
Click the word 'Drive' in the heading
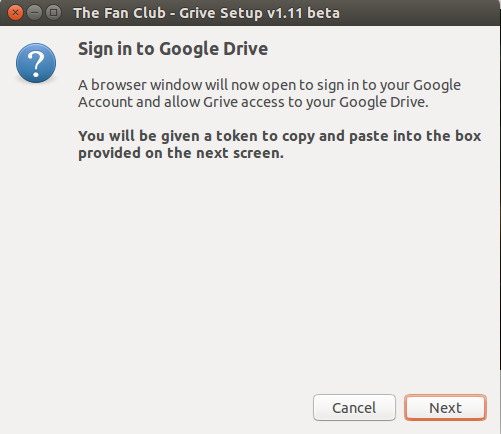246,49
